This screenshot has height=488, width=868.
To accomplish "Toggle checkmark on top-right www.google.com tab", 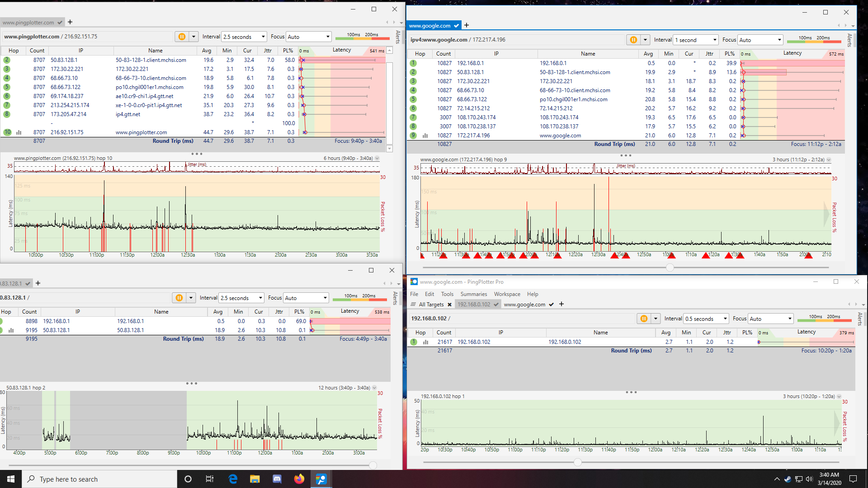I will coord(457,26).
